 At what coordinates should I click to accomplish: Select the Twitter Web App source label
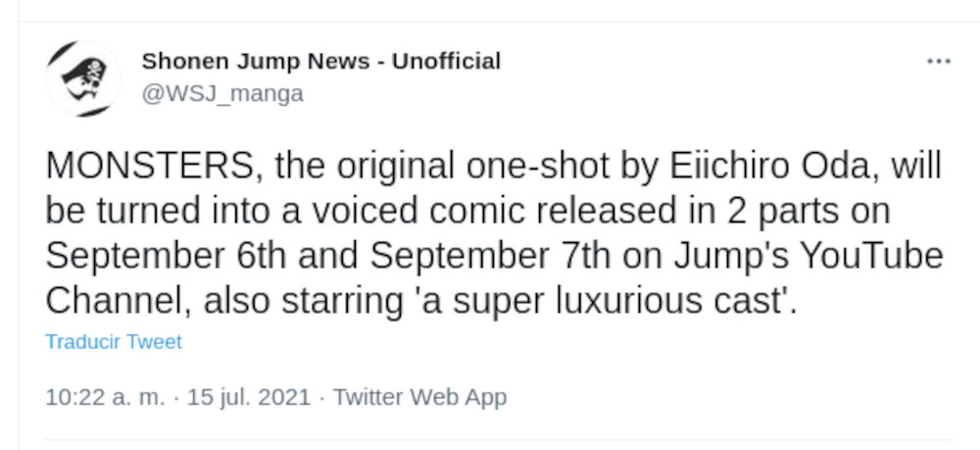click(419, 397)
